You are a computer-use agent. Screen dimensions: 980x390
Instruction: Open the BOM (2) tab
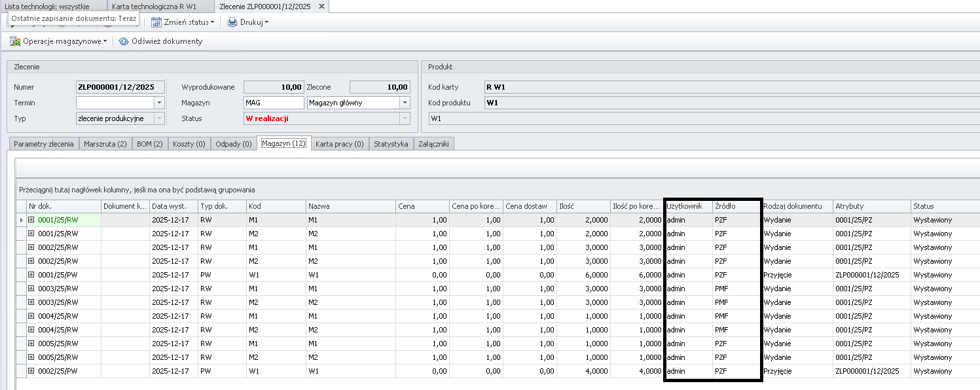pos(149,144)
